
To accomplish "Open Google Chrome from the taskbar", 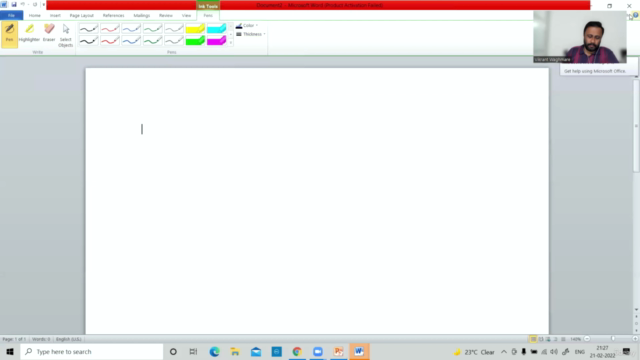I will coord(297,351).
